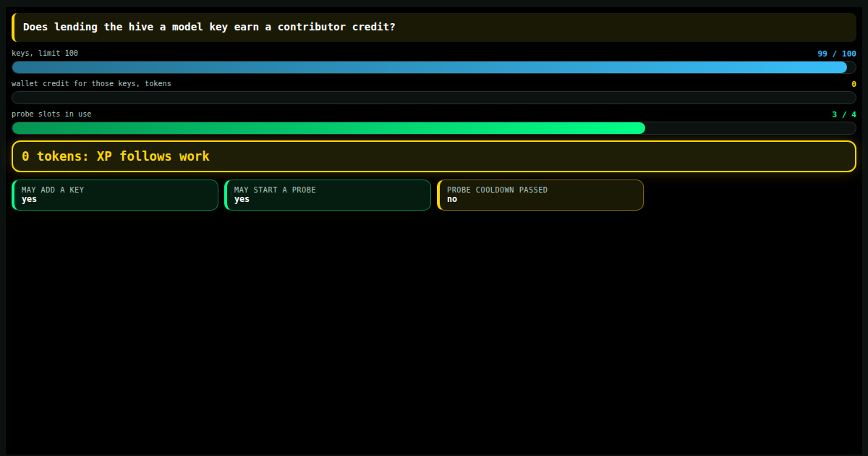Select the "probe slots in use" label
868x456 pixels.
click(x=51, y=114)
